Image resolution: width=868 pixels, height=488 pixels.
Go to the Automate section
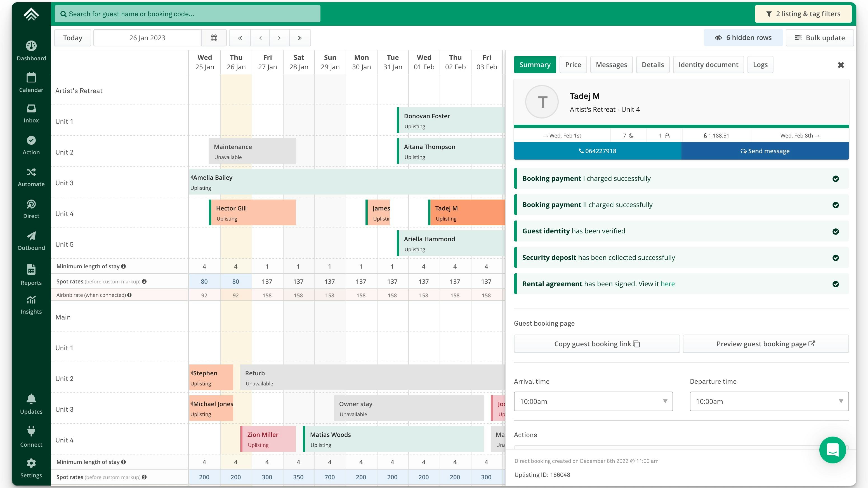[x=31, y=177]
